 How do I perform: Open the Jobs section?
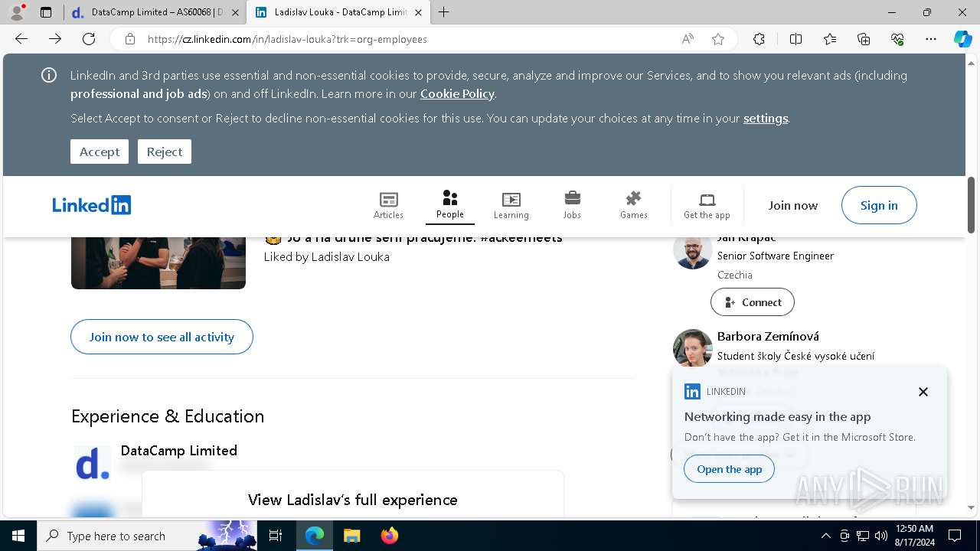tap(572, 205)
